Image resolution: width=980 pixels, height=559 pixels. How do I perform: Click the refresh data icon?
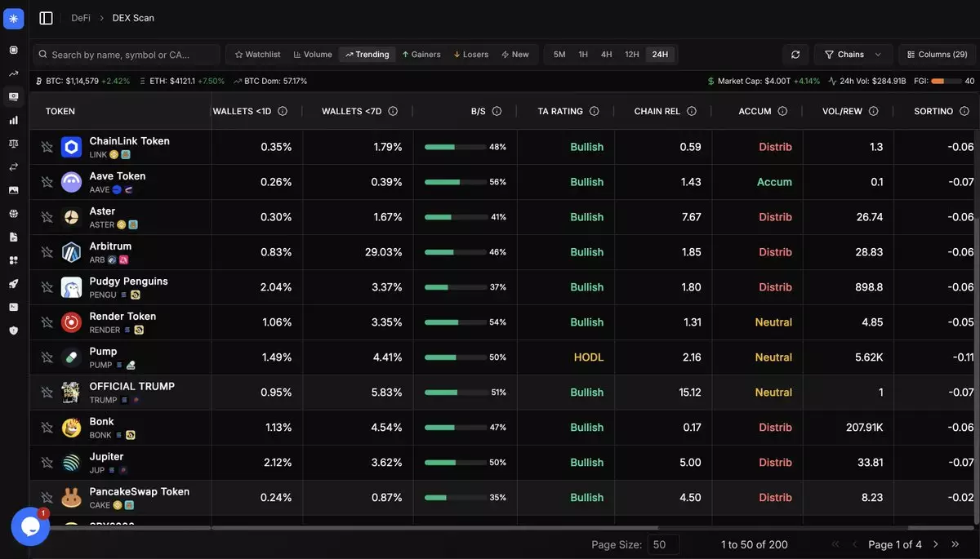pyautogui.click(x=795, y=55)
